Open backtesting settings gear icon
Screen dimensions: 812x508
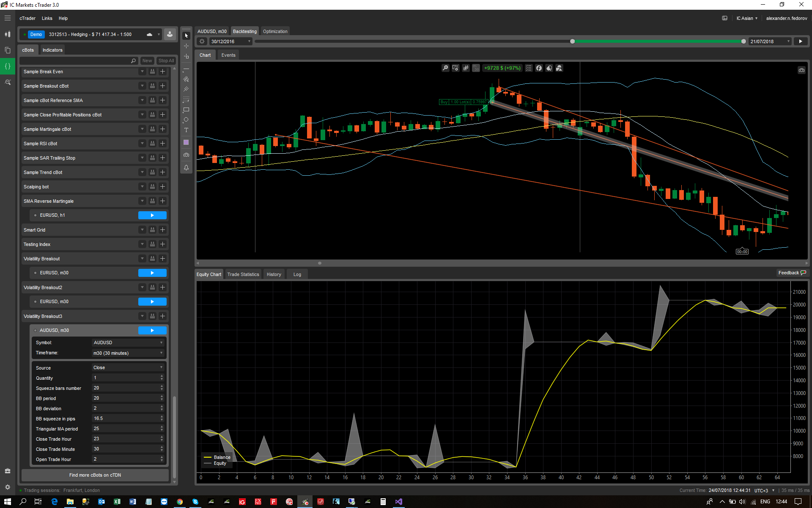tap(202, 41)
